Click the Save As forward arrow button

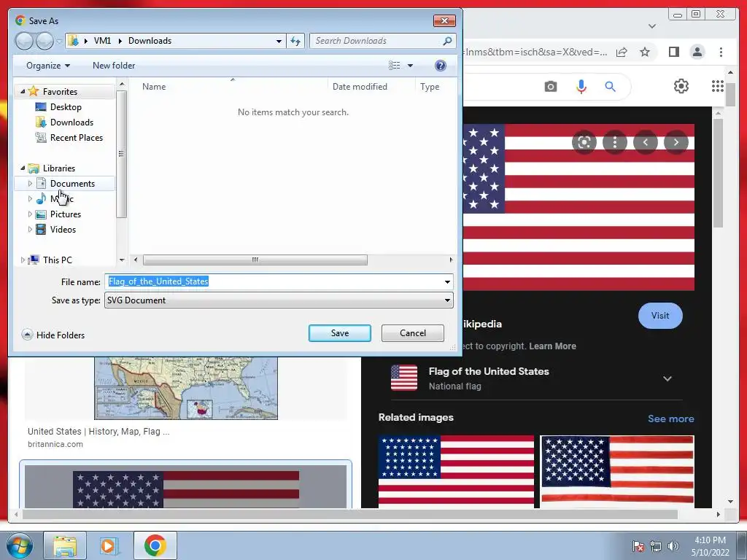pos(44,41)
